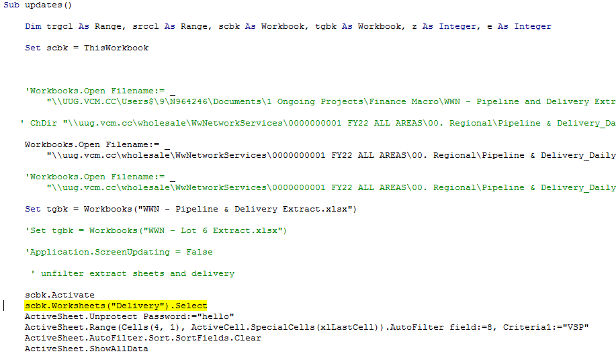The image size is (616, 364).
Task: Click the commented 'Application.ScreenUpdating = False' line
Action: (119, 252)
